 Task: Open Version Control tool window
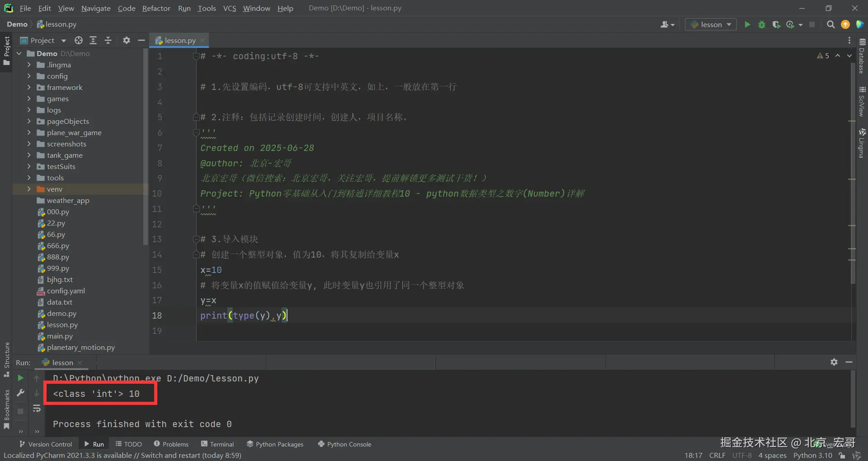coord(45,444)
